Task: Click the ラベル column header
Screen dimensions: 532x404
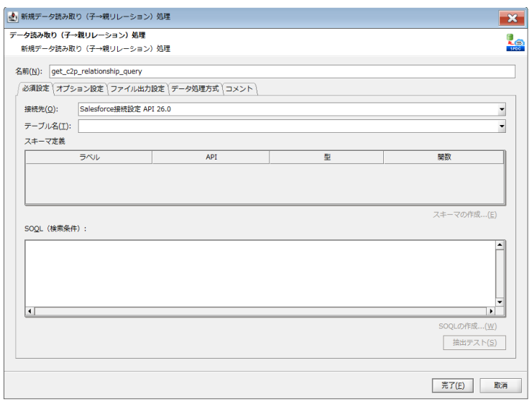Action: tap(89, 157)
